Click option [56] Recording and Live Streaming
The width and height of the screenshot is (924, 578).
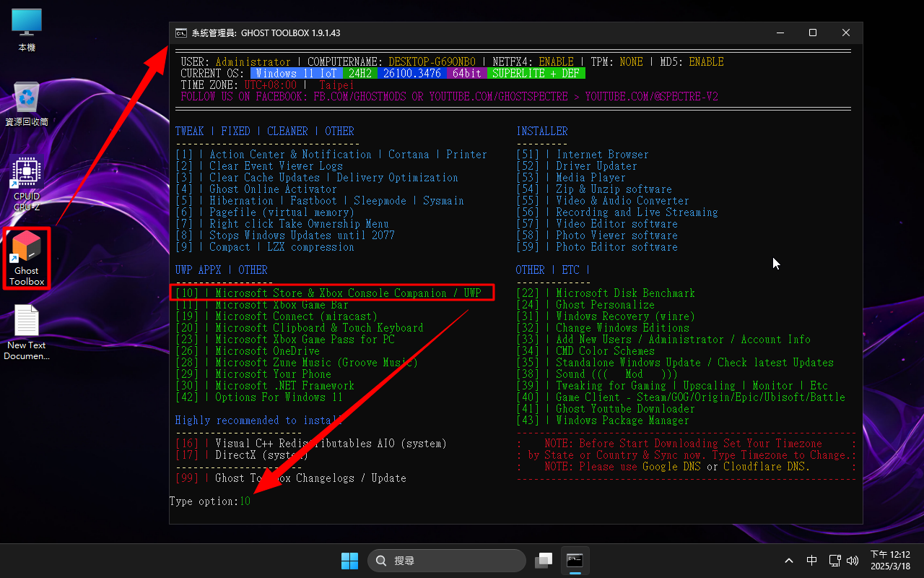pos(617,212)
